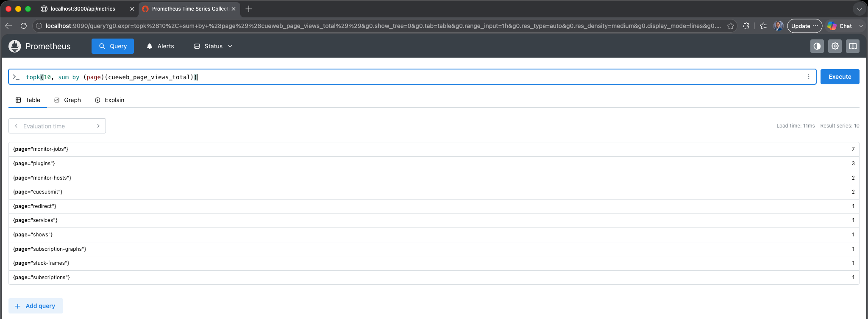Select the page="monitor-hosts" row
Viewport: 868px width, 319px height.
[x=434, y=178]
